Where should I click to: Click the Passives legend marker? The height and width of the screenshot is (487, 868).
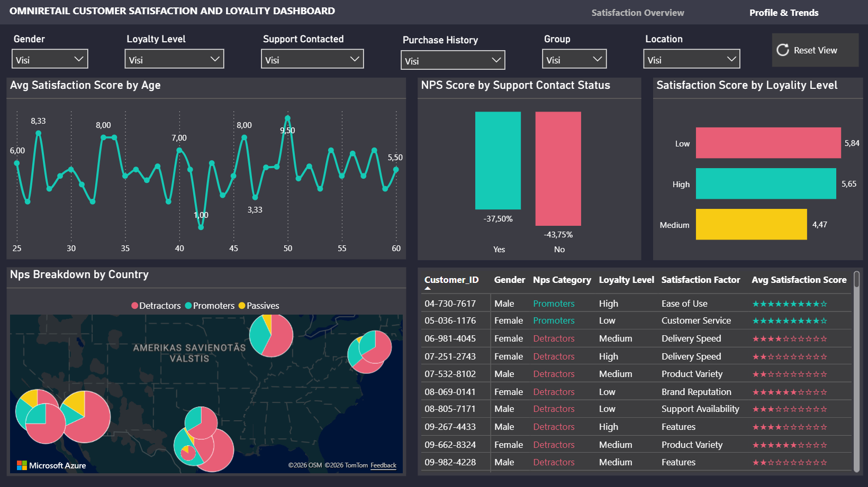coord(242,306)
